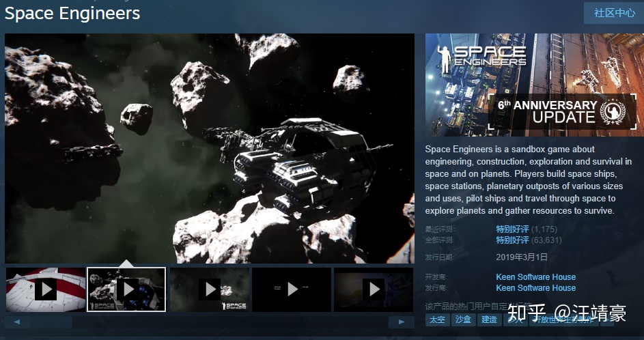Click the 全部评测 label

click(x=440, y=240)
